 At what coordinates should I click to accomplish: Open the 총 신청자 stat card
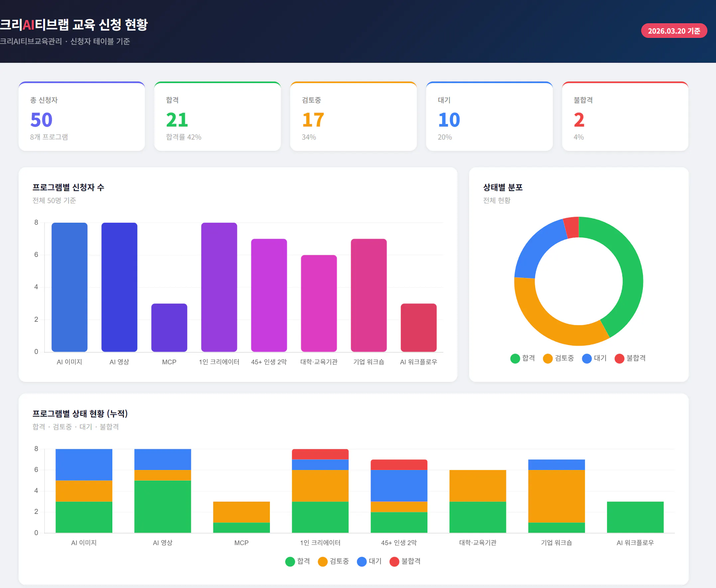[x=82, y=117]
